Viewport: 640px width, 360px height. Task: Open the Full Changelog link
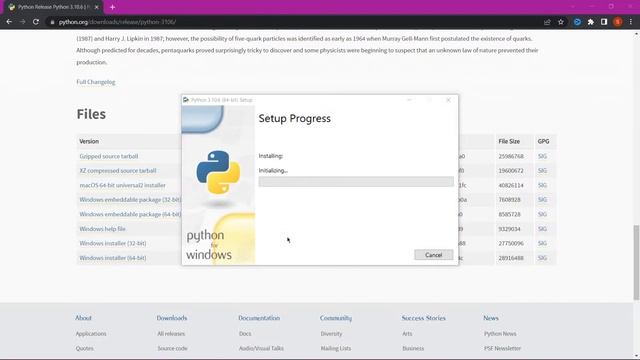click(x=96, y=82)
